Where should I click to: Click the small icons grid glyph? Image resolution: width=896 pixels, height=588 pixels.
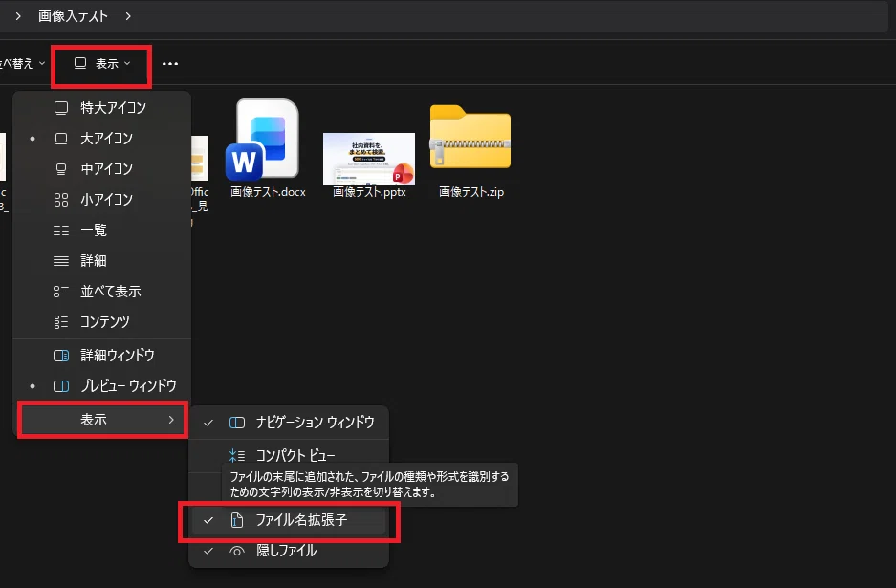tap(61, 200)
